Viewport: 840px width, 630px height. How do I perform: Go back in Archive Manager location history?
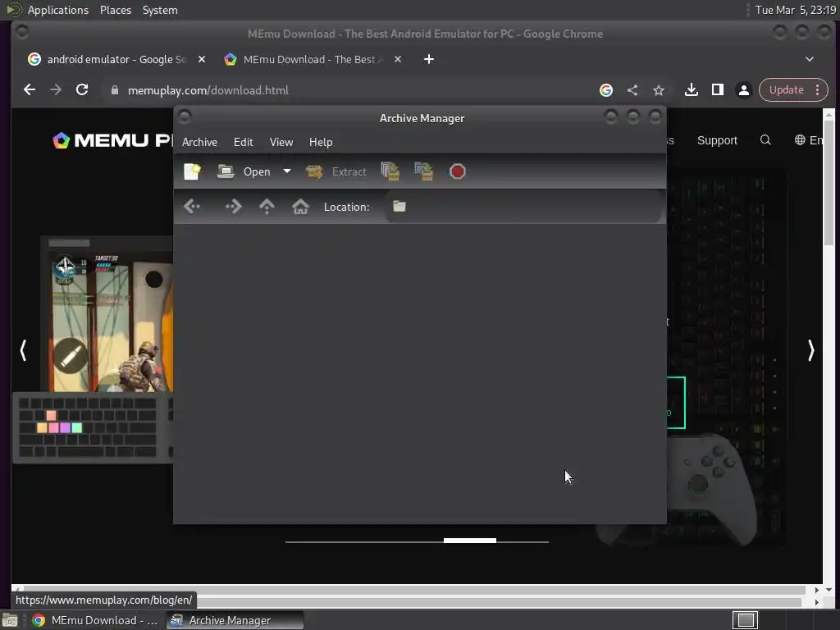click(x=192, y=206)
